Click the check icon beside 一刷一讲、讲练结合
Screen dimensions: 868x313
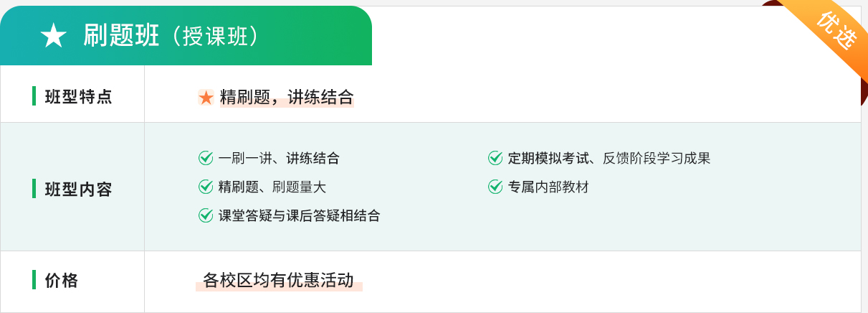tap(206, 158)
